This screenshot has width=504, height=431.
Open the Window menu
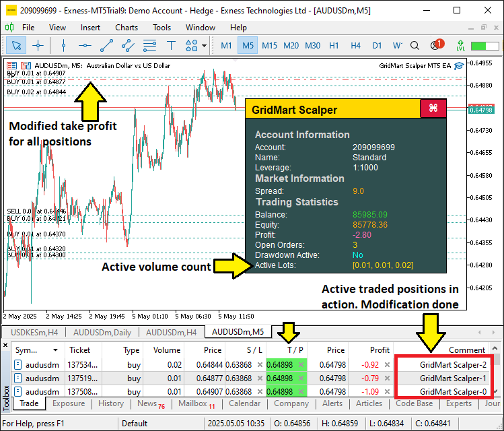(x=201, y=28)
